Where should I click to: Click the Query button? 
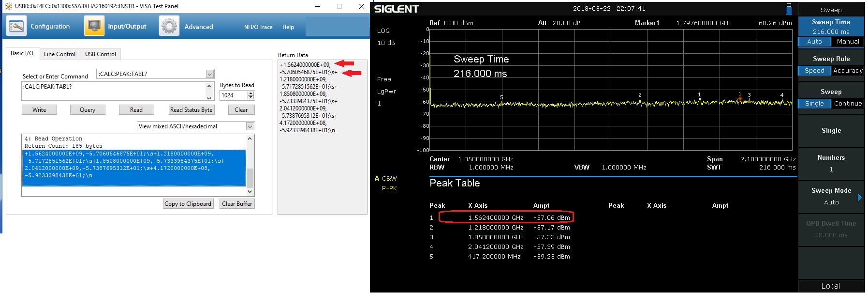click(x=88, y=110)
